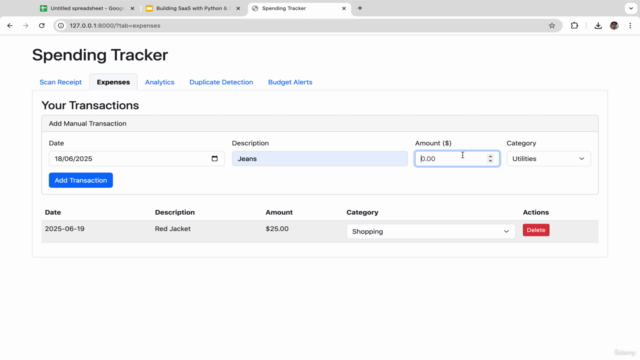Reload the page with the refresh icon
This screenshot has height=360, width=640.
coord(42,26)
